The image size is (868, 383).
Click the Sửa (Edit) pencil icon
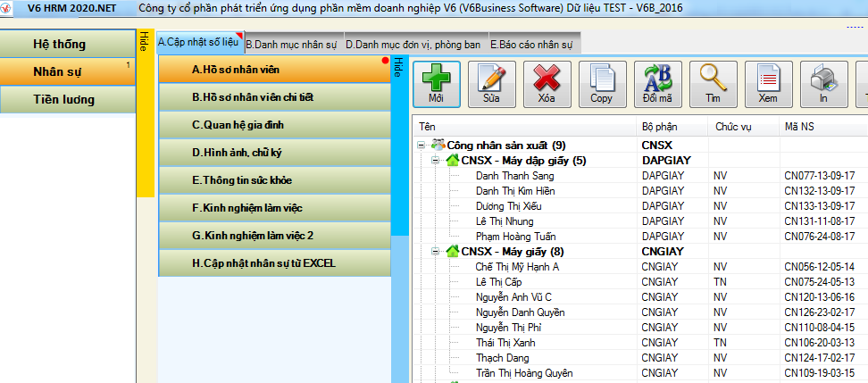[x=491, y=84]
